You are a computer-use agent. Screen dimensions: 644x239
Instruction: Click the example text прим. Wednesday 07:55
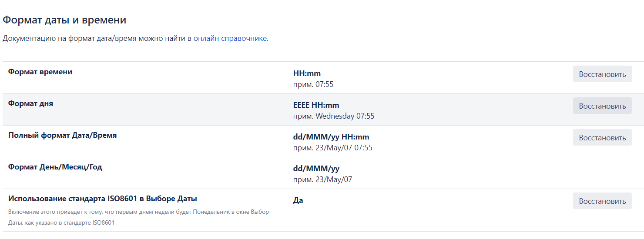pos(333,116)
